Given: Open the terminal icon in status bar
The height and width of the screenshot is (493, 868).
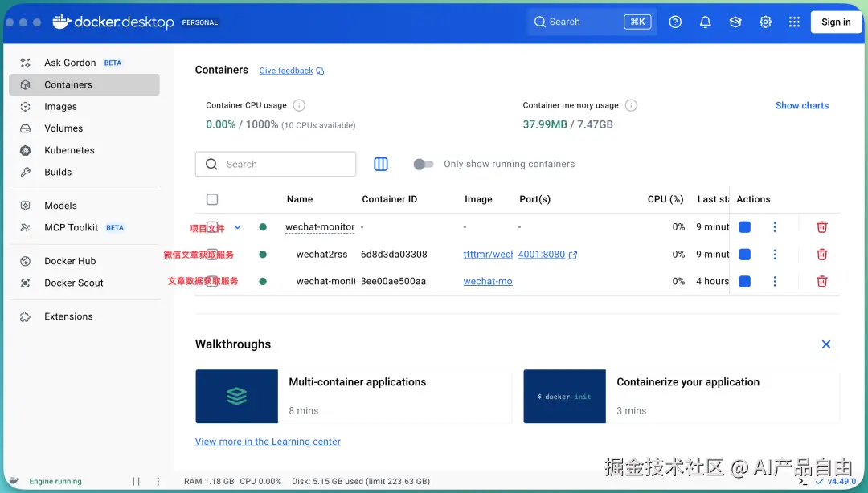Looking at the screenshot, I should pos(803,482).
